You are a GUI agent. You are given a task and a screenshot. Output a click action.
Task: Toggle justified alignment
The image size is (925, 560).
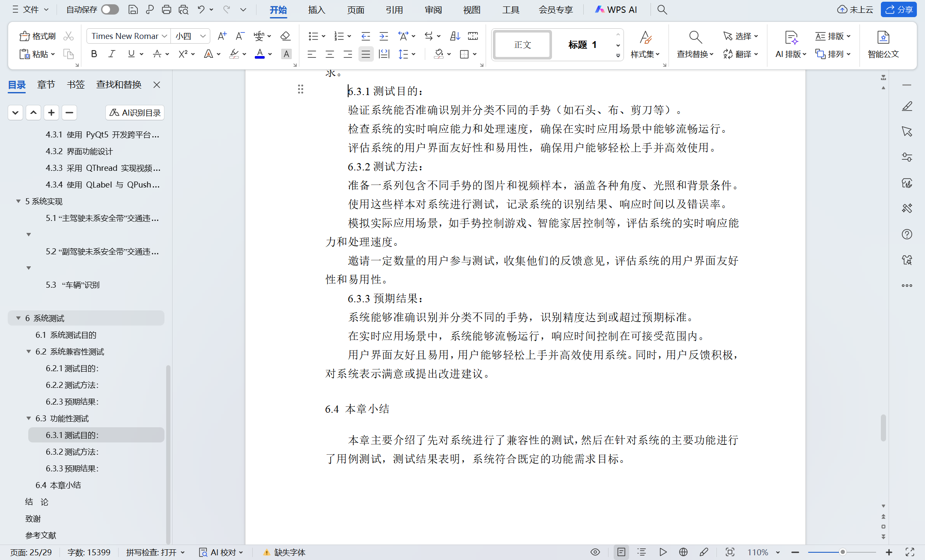pos(366,54)
